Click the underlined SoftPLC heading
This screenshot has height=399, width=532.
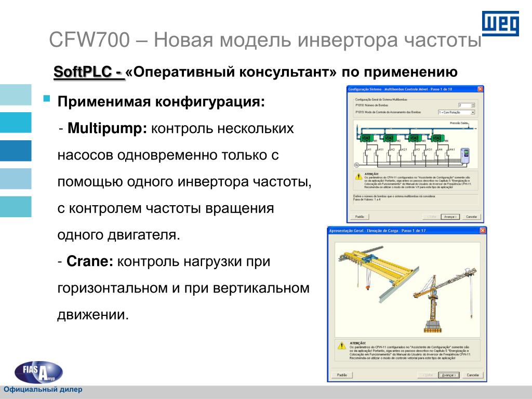(x=89, y=72)
